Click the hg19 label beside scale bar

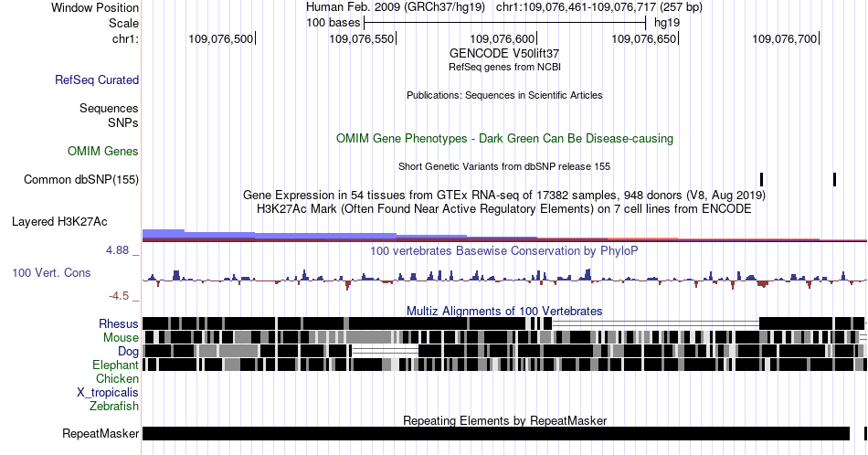coord(667,23)
